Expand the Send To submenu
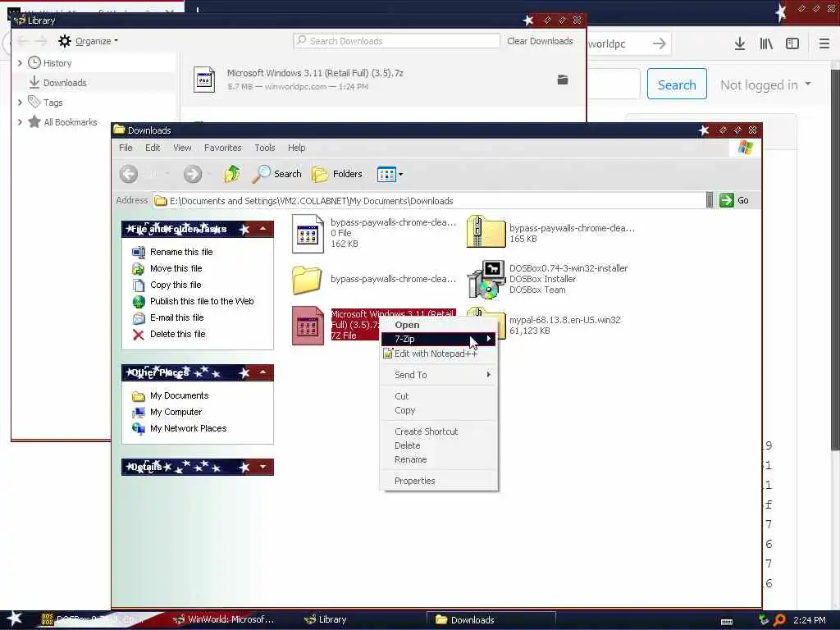This screenshot has width=840, height=630. point(438,375)
